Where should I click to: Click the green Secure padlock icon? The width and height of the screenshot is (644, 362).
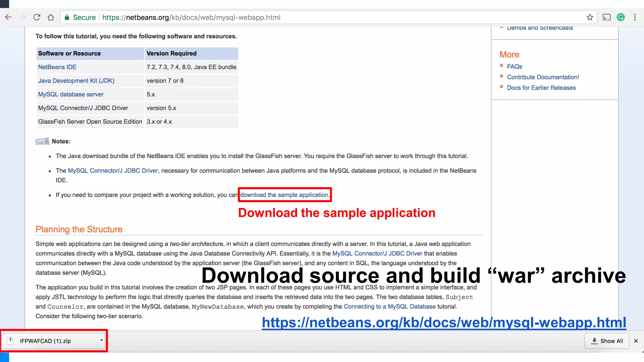point(67,18)
